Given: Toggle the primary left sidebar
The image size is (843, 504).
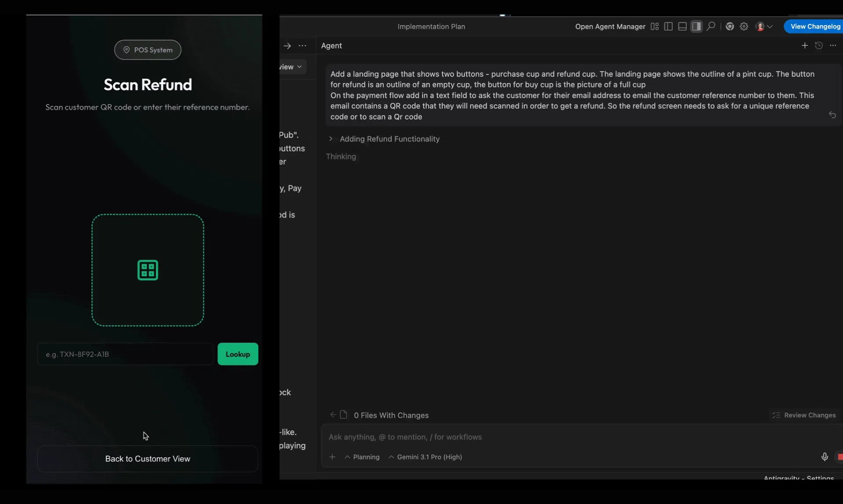Looking at the screenshot, I should [x=668, y=26].
